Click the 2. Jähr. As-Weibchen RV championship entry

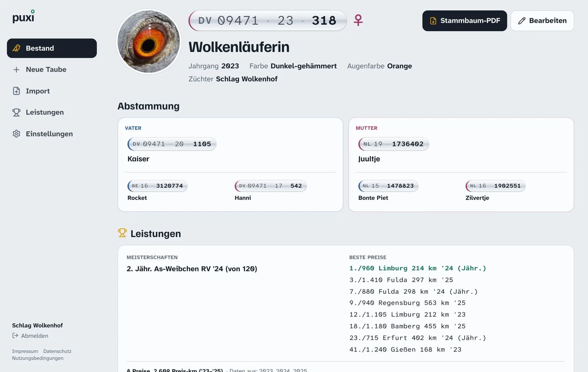point(192,269)
